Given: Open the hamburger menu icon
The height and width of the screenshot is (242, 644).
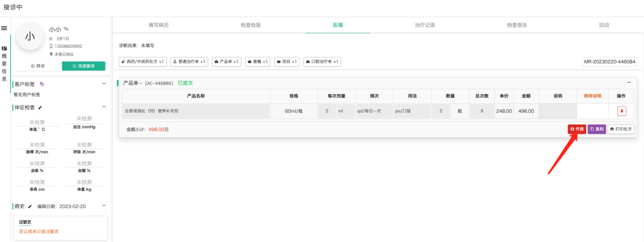Looking at the screenshot, I should tap(4, 28).
